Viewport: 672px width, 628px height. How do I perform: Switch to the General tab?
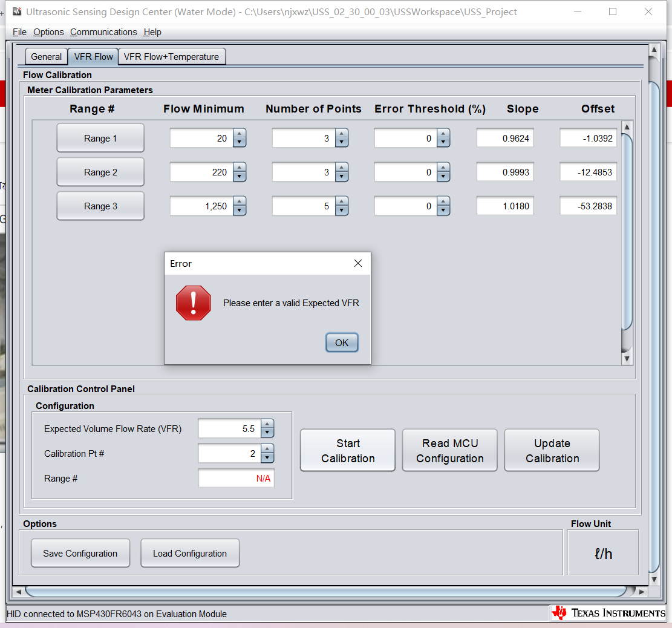(47, 57)
